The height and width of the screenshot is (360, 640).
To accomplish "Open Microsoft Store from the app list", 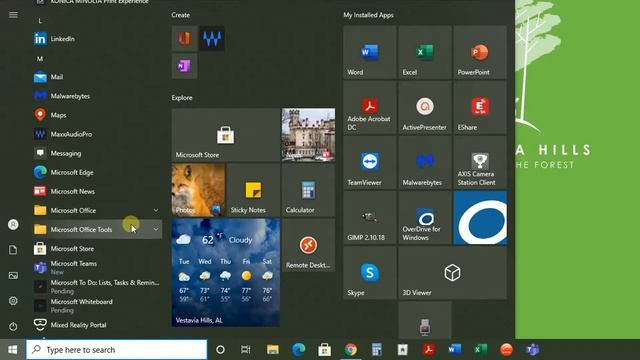I will pyautogui.click(x=97, y=249).
